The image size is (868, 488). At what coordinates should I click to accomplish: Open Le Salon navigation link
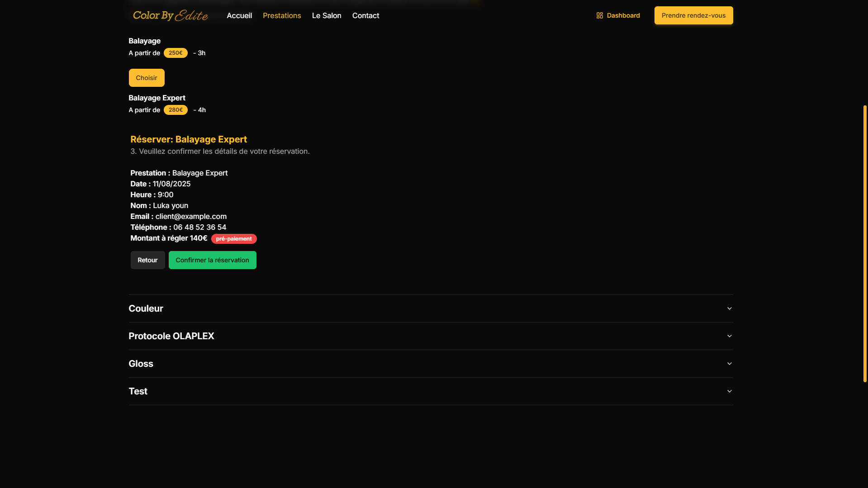point(326,15)
